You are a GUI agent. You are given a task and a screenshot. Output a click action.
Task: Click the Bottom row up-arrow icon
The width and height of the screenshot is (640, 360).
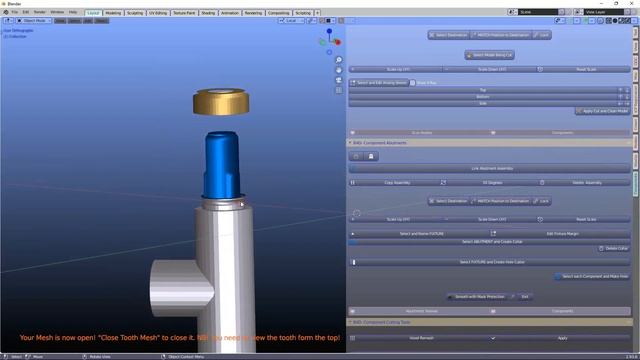click(x=620, y=97)
